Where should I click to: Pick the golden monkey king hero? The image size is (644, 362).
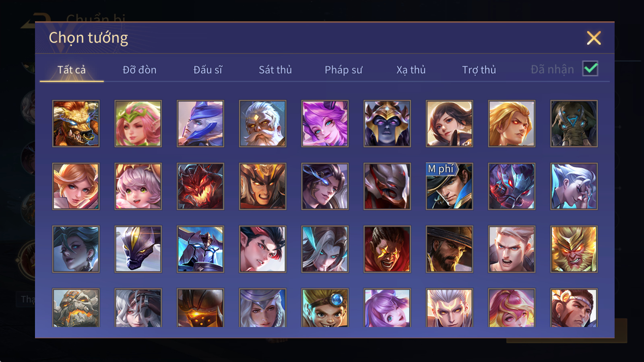pos(574,249)
